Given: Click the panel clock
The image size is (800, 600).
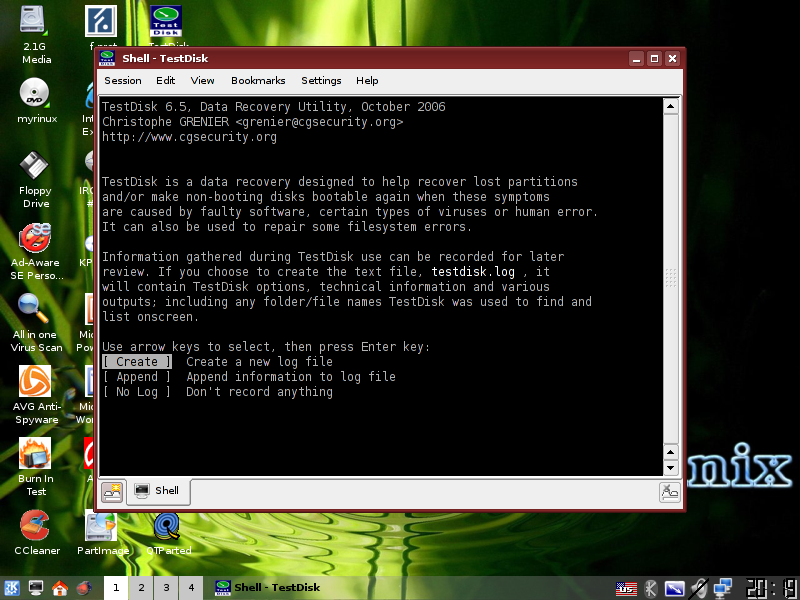Looking at the screenshot, I should click(x=772, y=588).
